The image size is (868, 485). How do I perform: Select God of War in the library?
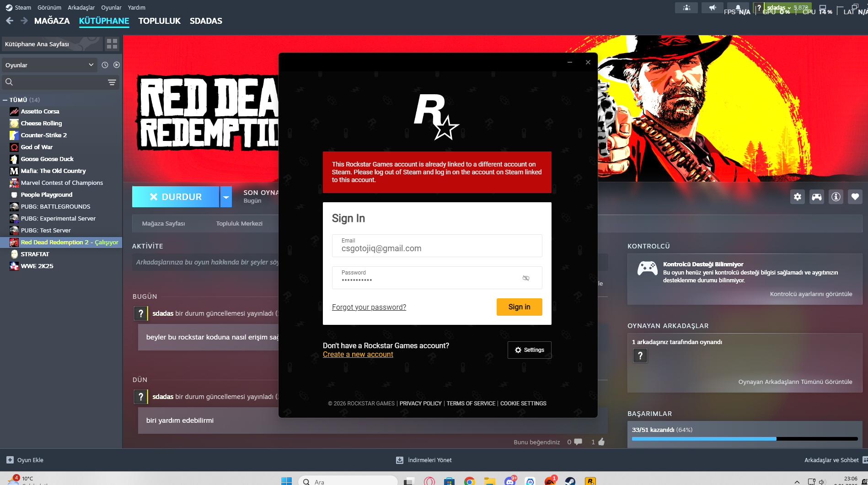click(37, 147)
